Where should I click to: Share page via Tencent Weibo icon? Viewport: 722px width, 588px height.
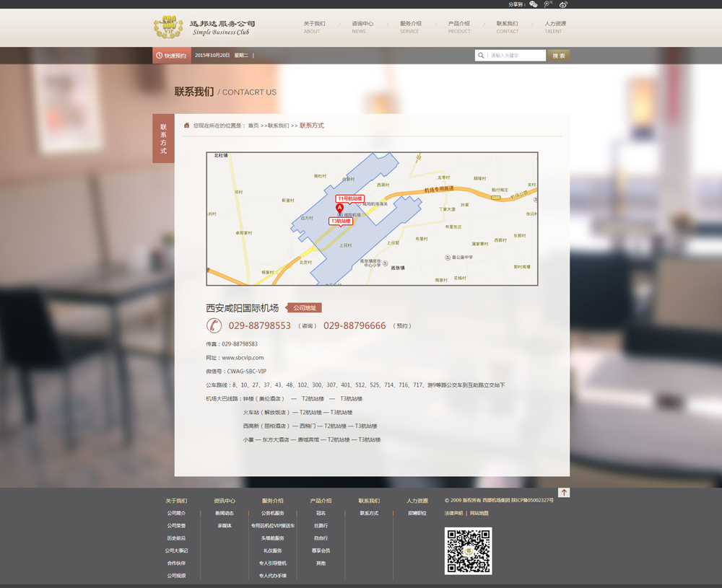(x=549, y=4)
